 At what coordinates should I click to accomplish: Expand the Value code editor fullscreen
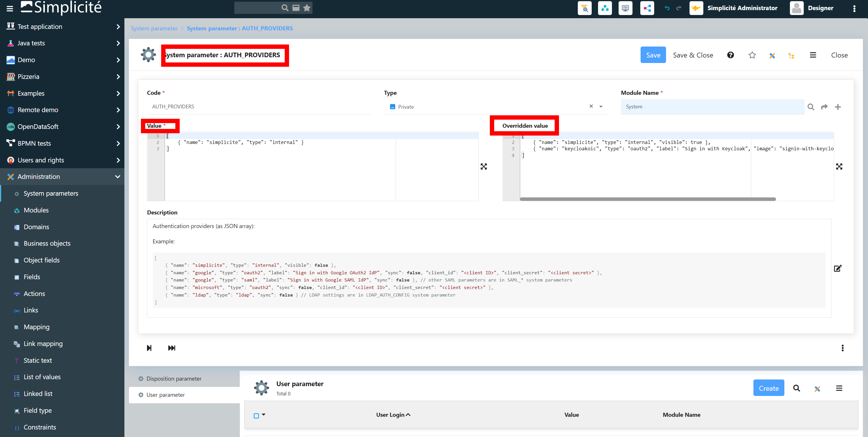[483, 167]
